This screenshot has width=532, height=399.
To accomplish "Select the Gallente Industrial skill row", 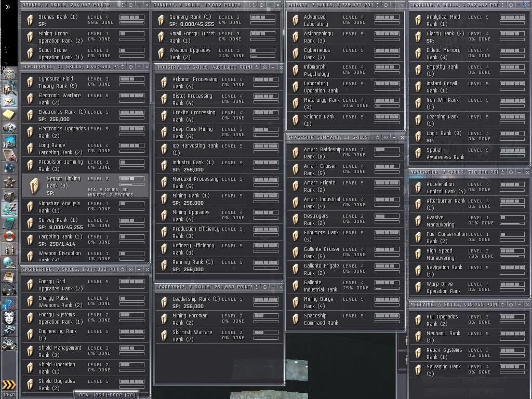I will coord(345,286).
